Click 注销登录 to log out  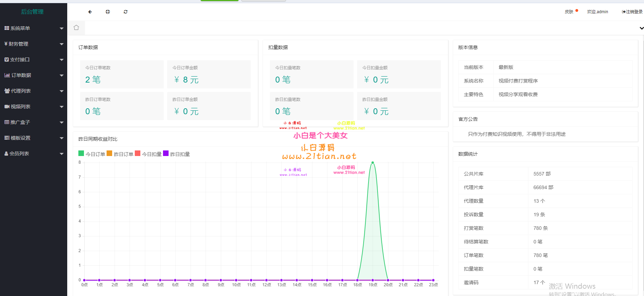[x=632, y=12]
